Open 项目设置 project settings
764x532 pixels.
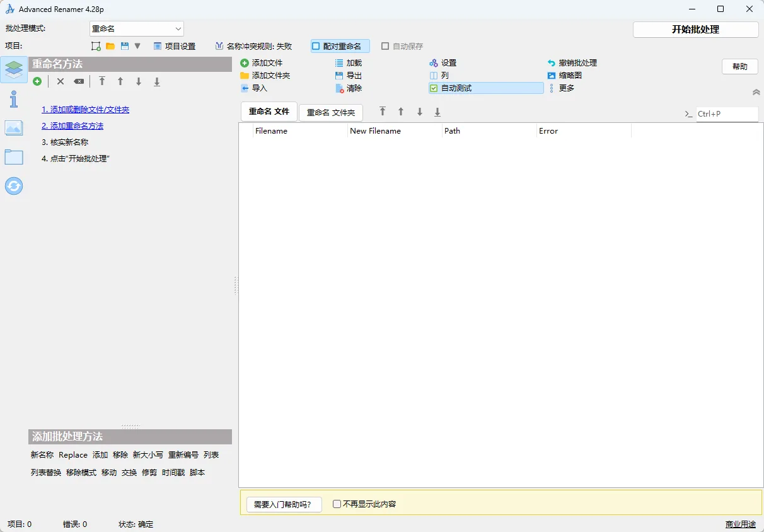[175, 46]
